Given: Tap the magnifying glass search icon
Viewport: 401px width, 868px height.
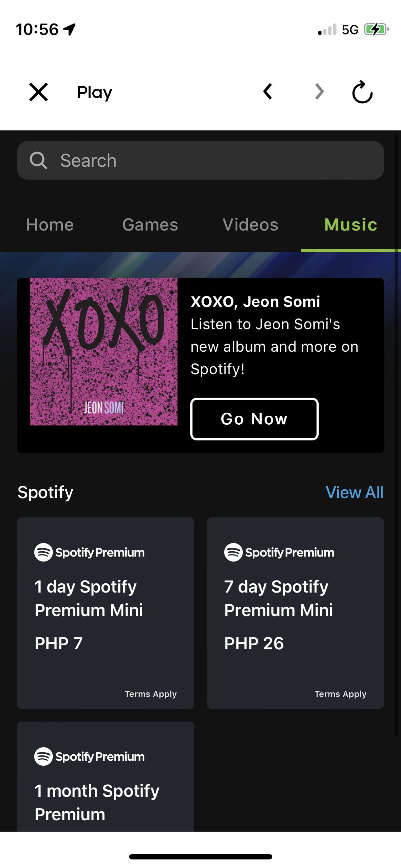Looking at the screenshot, I should coord(38,160).
